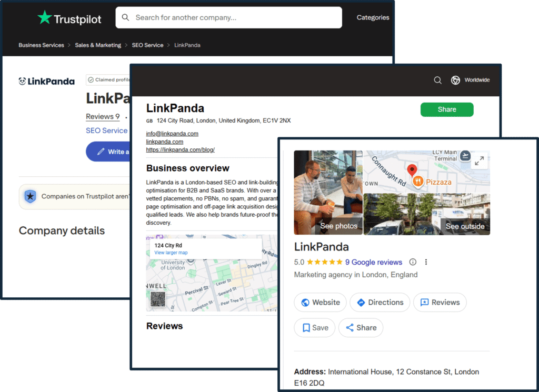The image size is (539, 392).
Task: Open LinkPanda's site via the Website icon
Action: point(306,302)
